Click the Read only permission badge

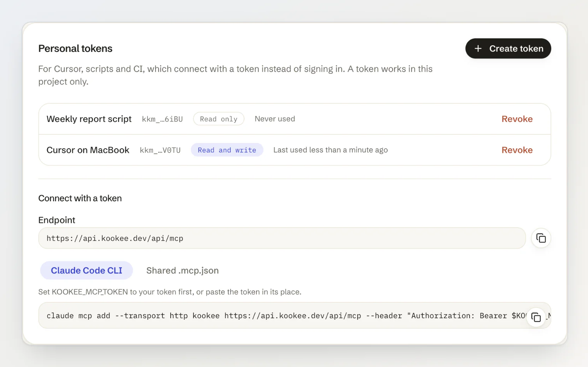click(x=219, y=119)
